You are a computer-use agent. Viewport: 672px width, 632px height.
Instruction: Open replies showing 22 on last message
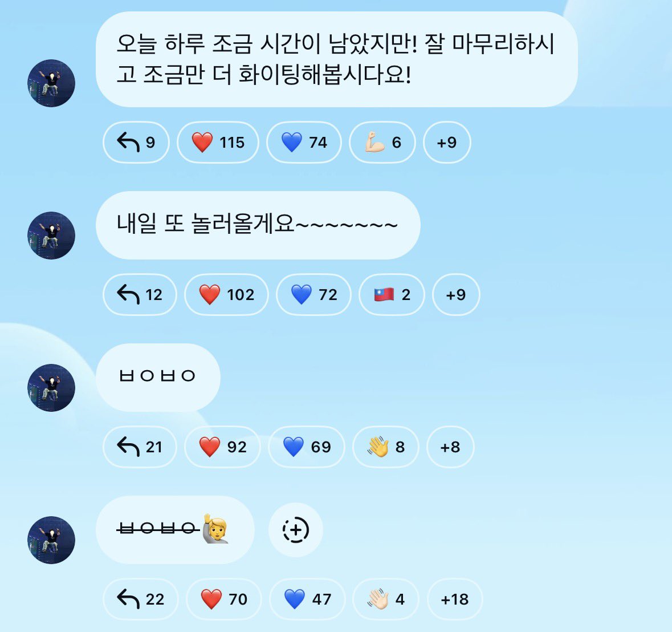point(141,599)
